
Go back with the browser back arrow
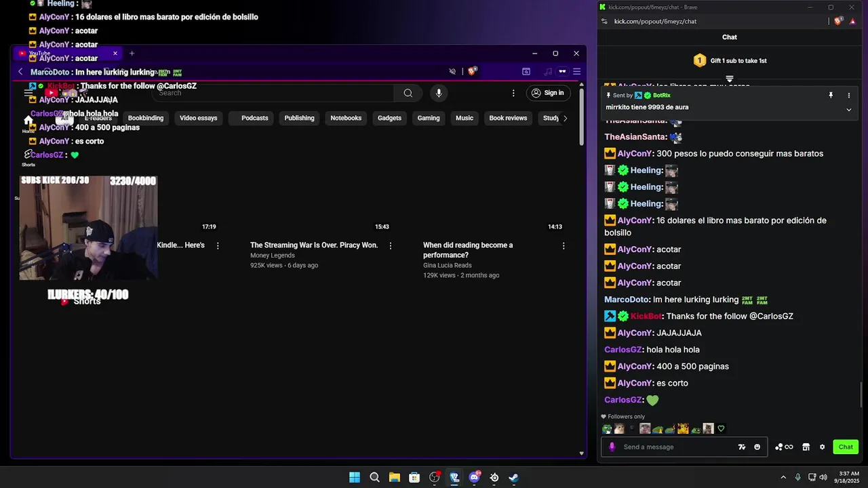point(20,71)
